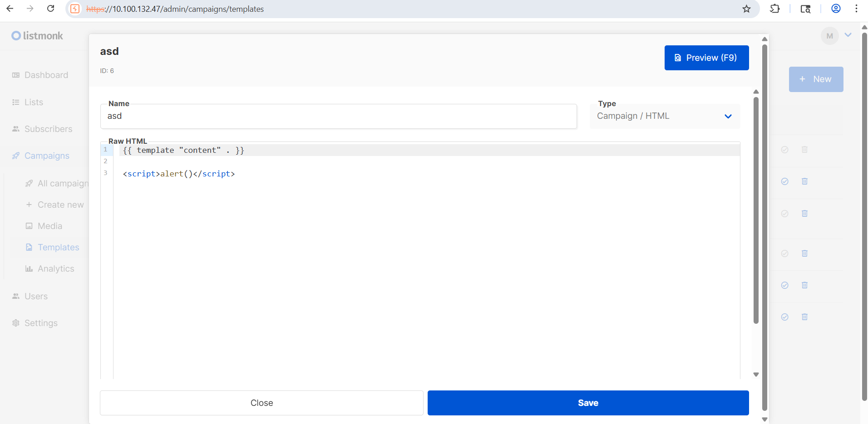Expand the user menu chevron beside avatar

(848, 35)
